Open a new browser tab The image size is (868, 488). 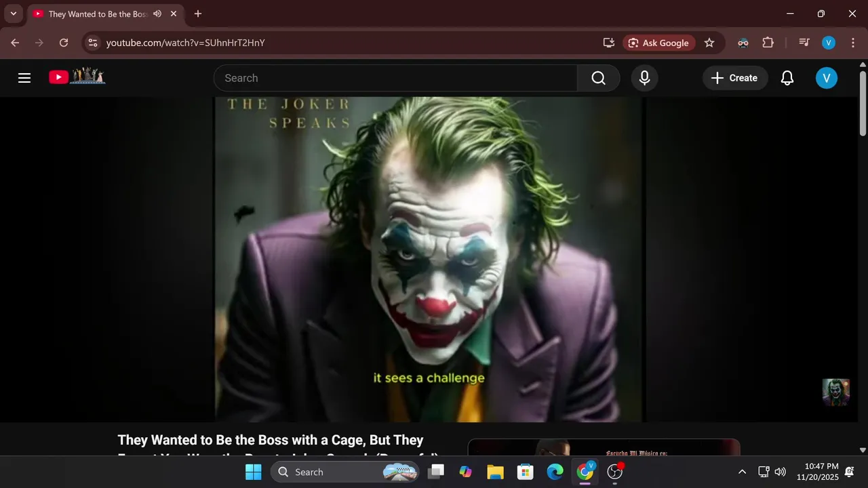coord(198,14)
